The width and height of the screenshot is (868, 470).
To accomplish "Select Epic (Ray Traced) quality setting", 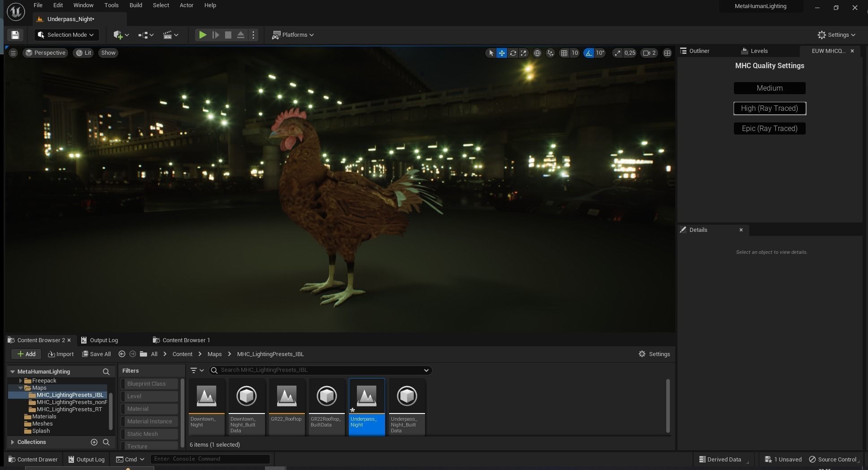I will [769, 128].
